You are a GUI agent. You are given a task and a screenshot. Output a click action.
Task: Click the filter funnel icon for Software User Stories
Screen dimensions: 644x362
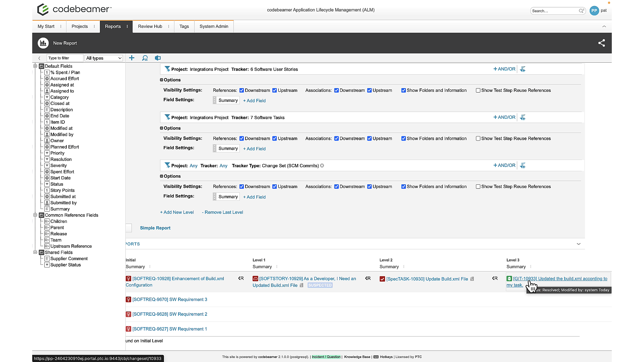(167, 69)
